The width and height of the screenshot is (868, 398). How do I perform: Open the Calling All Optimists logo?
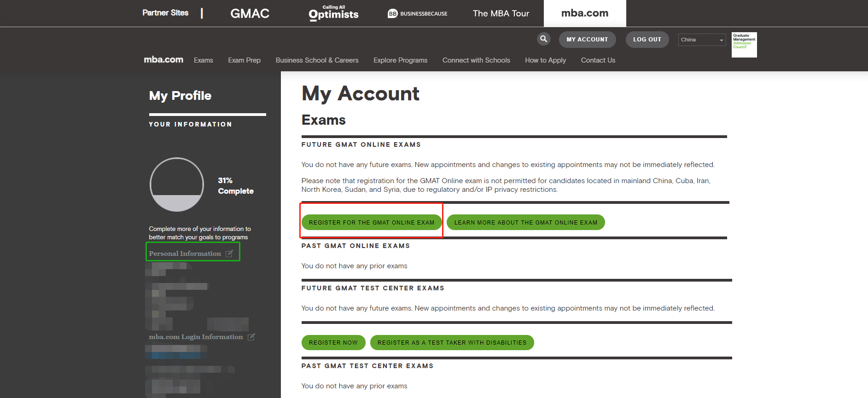[333, 13]
